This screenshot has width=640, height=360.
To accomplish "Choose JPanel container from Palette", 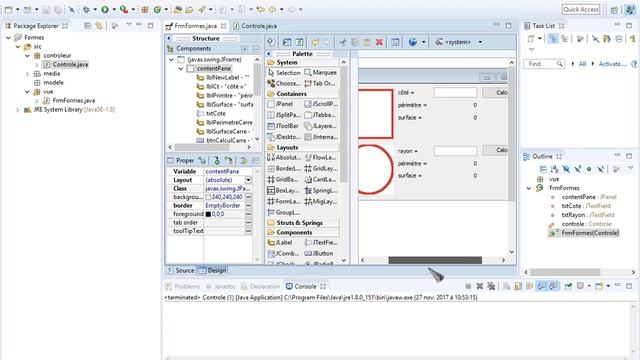I will 280,104.
